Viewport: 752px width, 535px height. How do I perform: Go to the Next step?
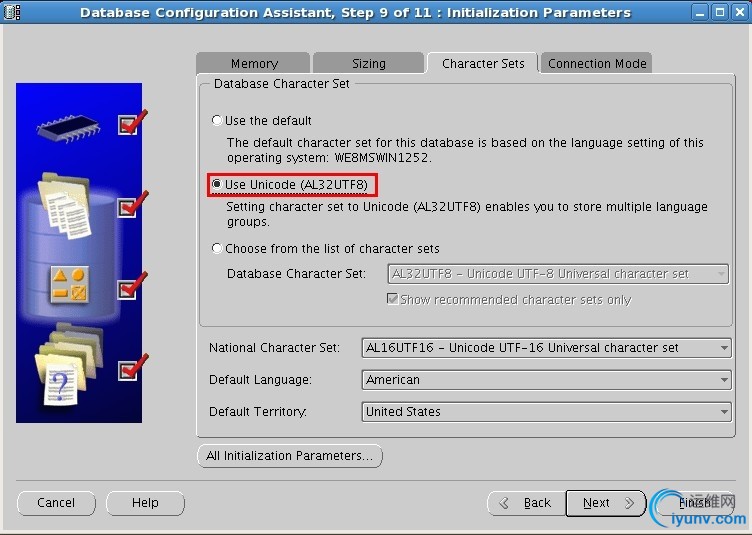pyautogui.click(x=606, y=503)
